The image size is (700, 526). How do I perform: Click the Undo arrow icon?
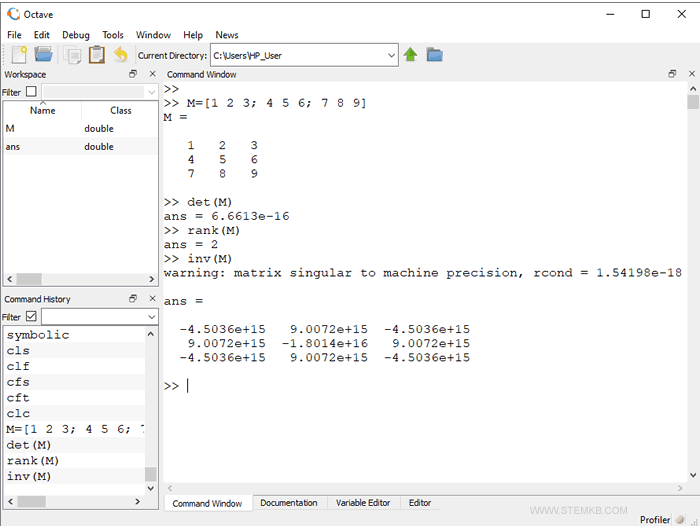coord(120,55)
